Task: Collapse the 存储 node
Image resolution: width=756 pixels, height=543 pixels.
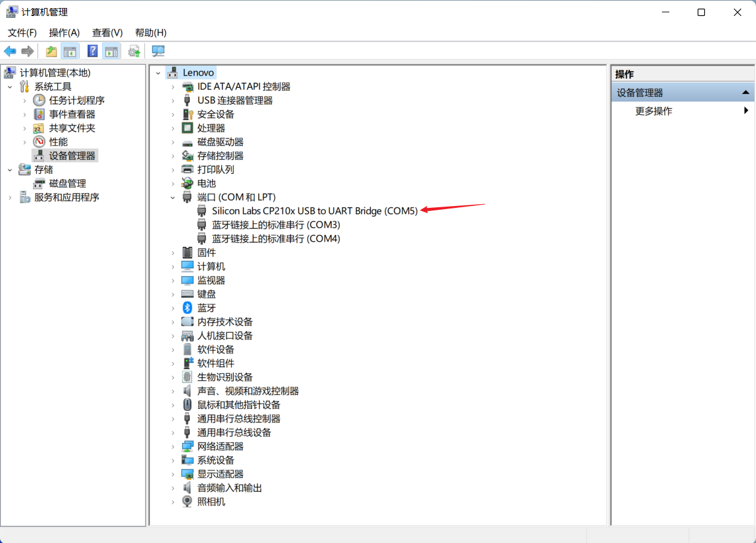Action: (x=10, y=170)
